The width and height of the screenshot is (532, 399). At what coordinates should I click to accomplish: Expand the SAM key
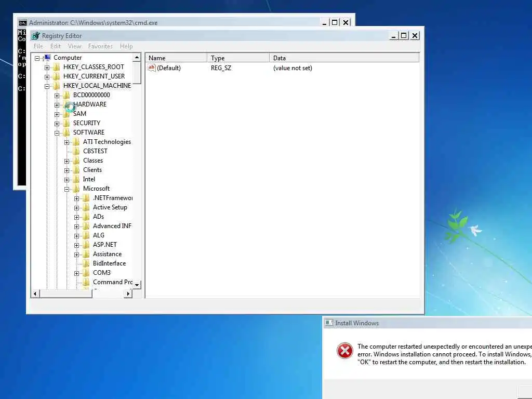[x=57, y=114]
